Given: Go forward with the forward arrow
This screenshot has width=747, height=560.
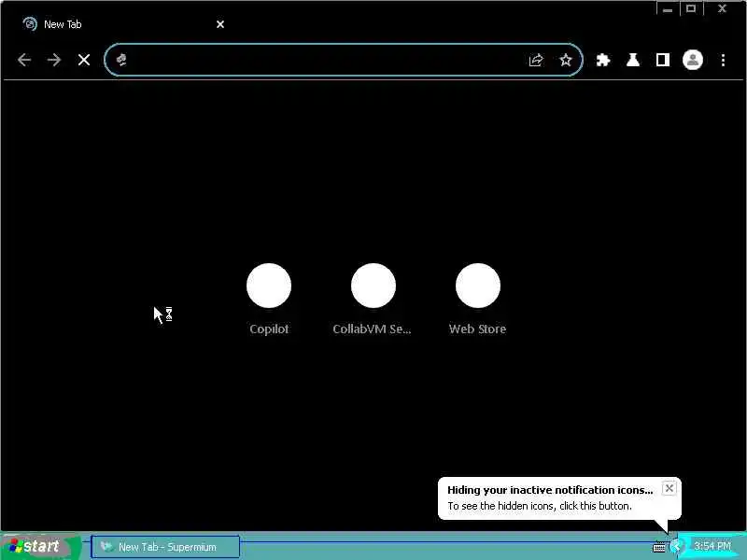Looking at the screenshot, I should [x=54, y=60].
